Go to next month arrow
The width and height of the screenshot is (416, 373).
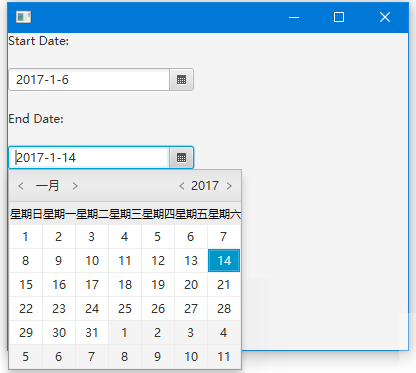pyautogui.click(x=75, y=186)
